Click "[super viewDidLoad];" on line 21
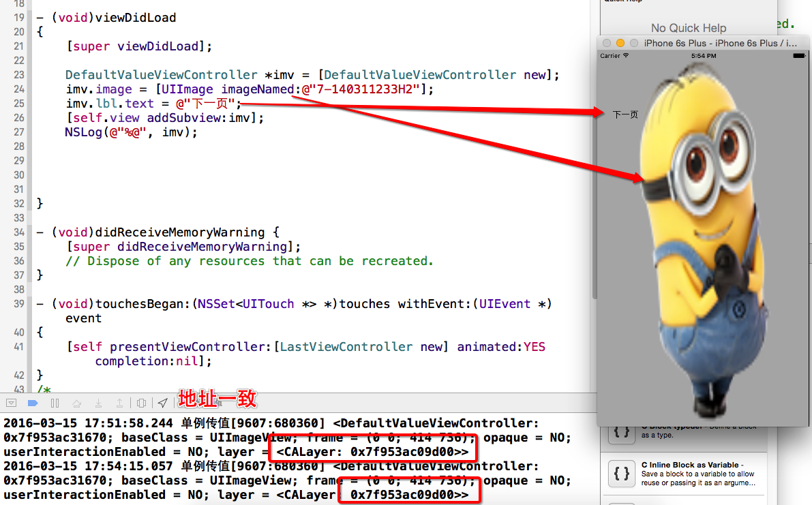This screenshot has height=505, width=812. pos(139,46)
